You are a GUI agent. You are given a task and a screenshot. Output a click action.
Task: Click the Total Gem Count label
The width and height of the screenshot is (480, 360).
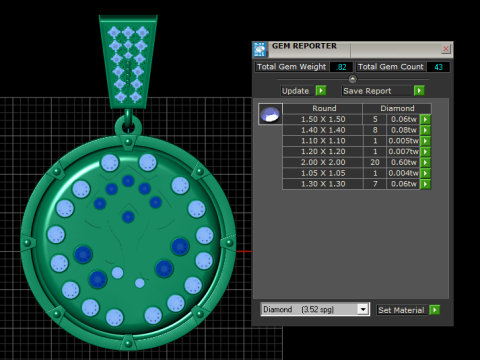click(391, 67)
